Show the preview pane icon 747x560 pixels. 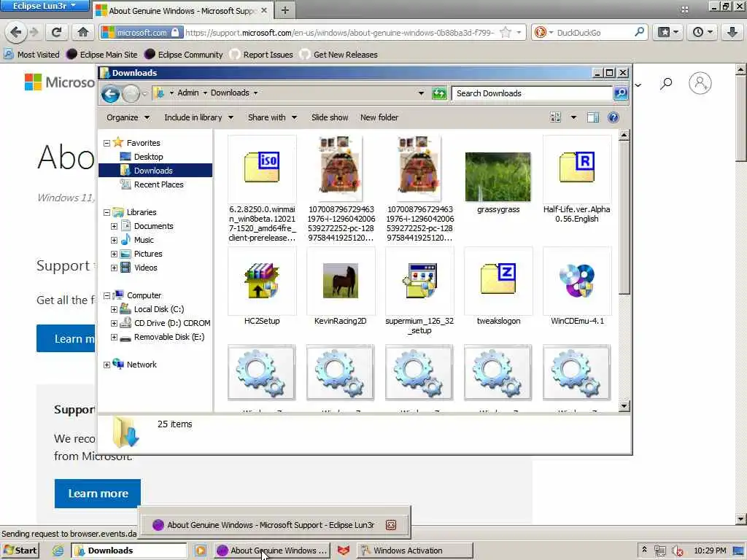(x=593, y=117)
